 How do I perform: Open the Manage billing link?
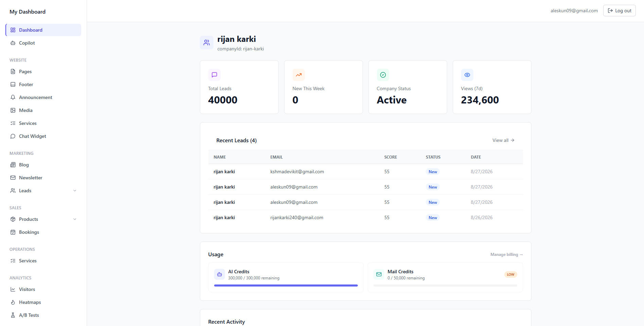click(x=506, y=255)
